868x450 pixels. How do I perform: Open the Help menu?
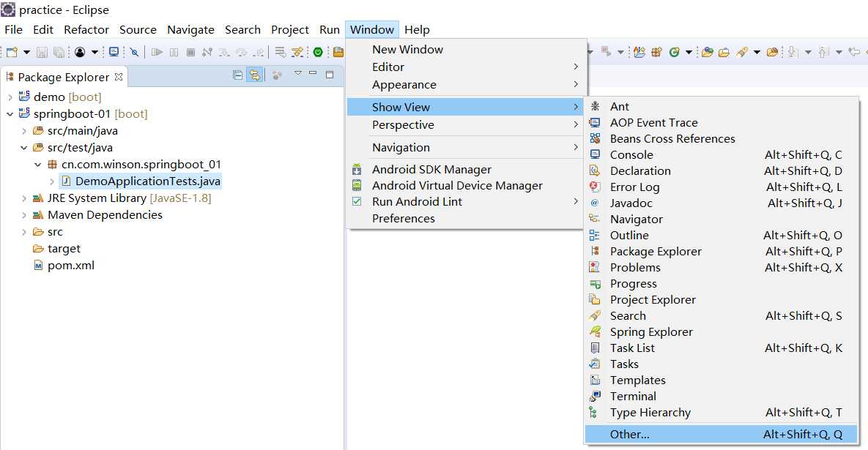tap(417, 30)
